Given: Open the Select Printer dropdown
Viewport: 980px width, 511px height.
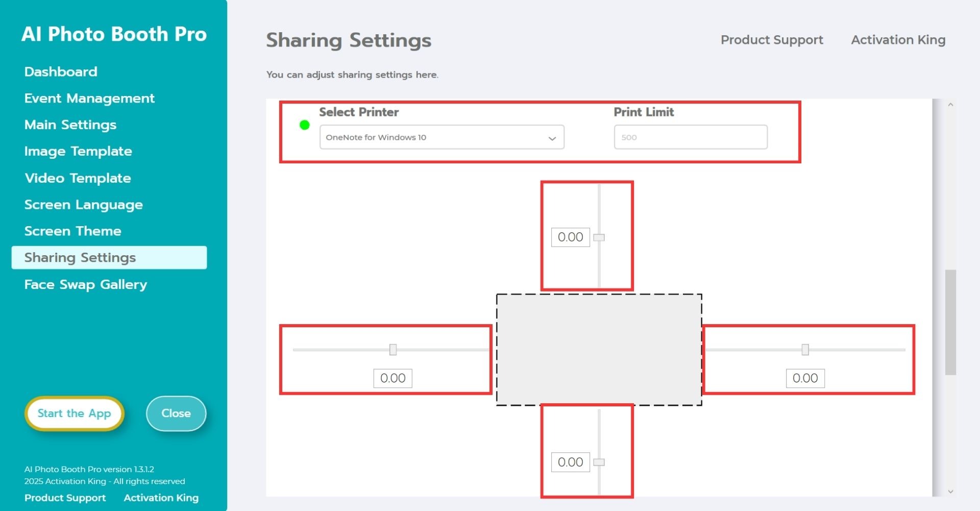Looking at the screenshot, I should [442, 137].
